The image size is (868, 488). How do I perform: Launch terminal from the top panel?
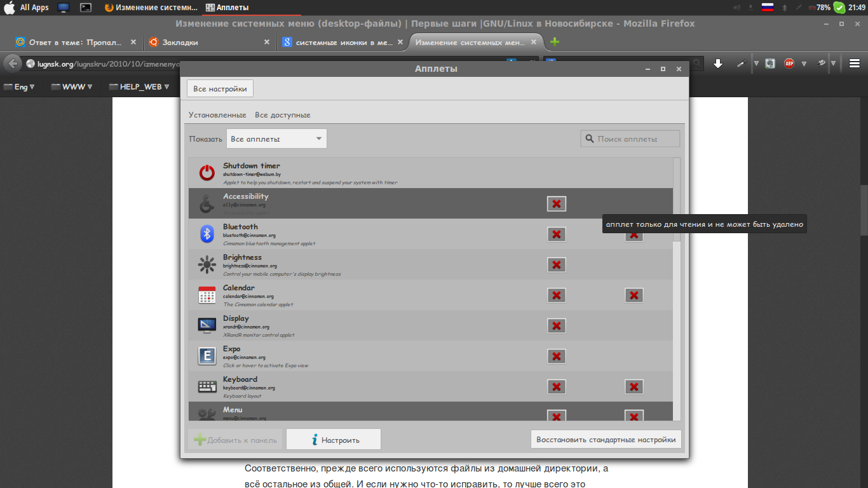coord(86,8)
